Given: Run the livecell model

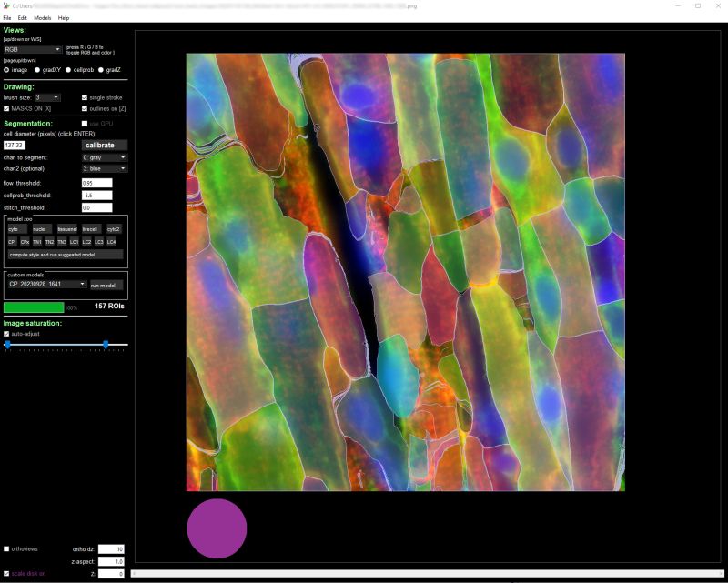Looking at the screenshot, I should [91, 229].
